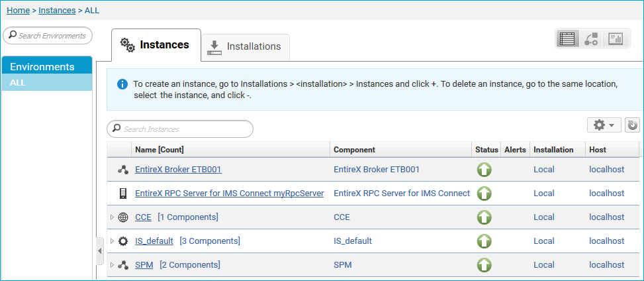
Task: Click the SPM node icon
Action: click(123, 265)
